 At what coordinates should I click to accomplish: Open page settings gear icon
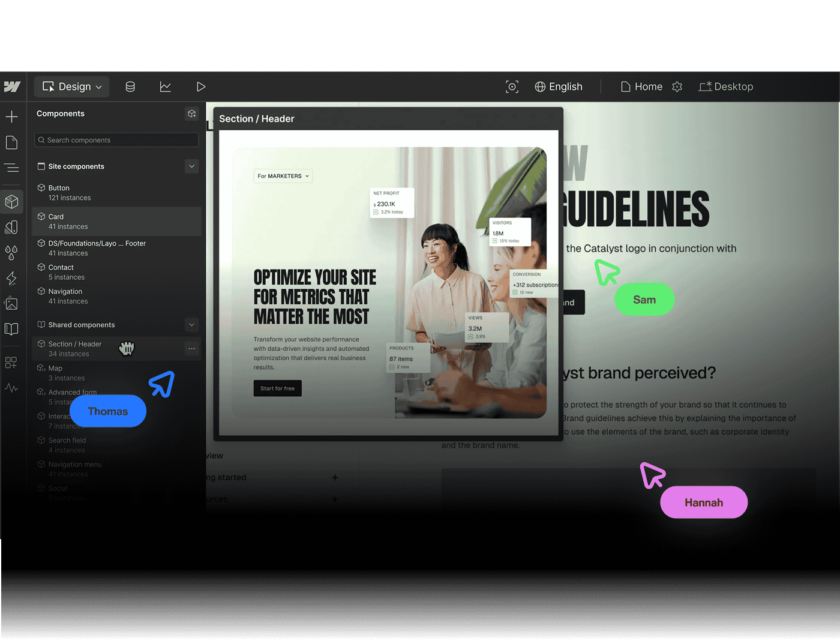[x=677, y=87]
